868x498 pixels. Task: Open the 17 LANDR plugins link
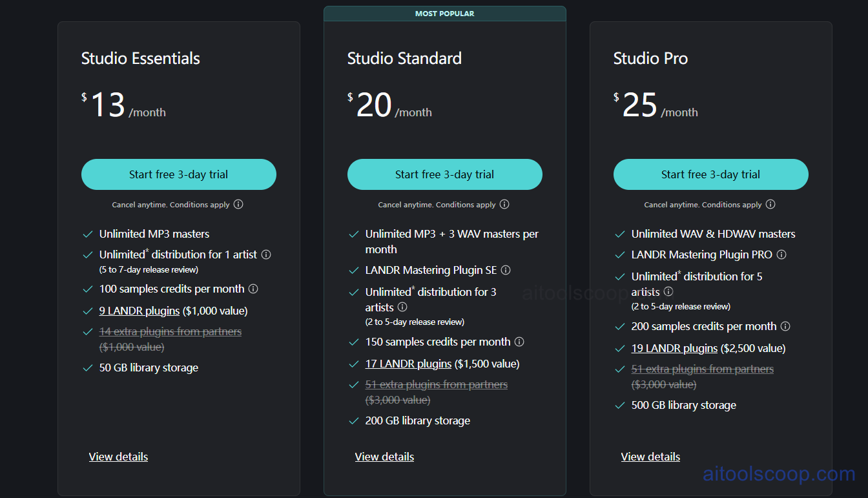pyautogui.click(x=408, y=364)
